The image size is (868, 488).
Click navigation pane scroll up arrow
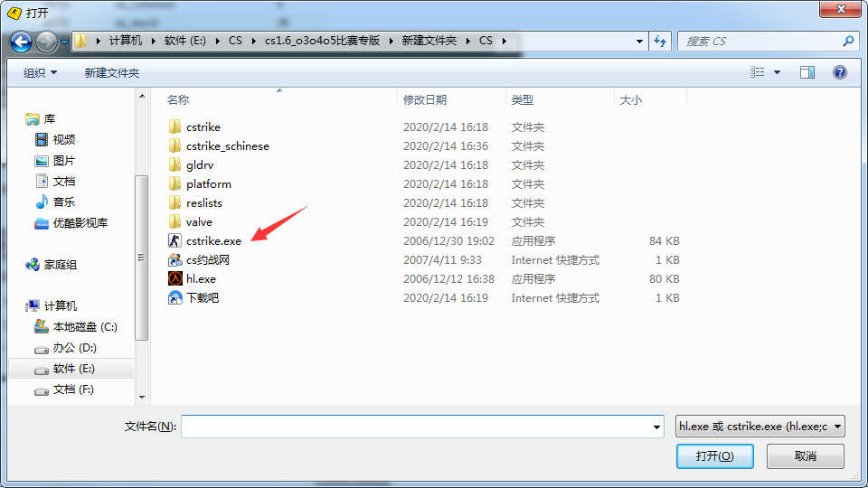pos(142,97)
